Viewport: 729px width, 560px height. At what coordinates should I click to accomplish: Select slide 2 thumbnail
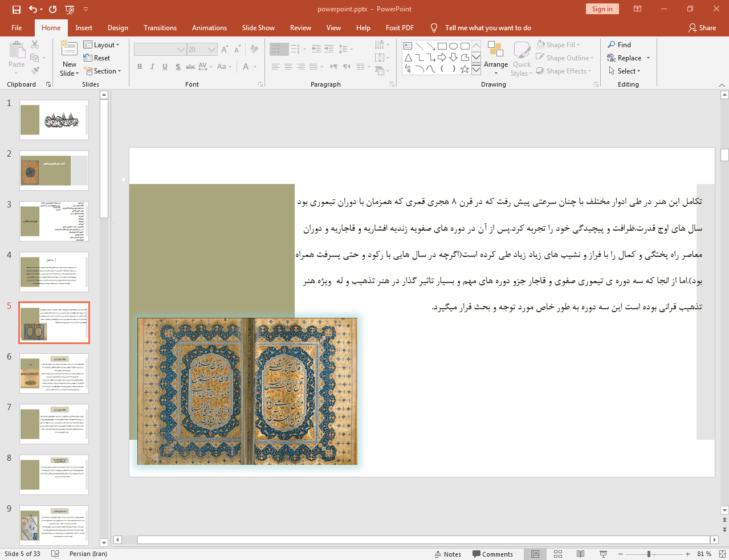pos(54,170)
